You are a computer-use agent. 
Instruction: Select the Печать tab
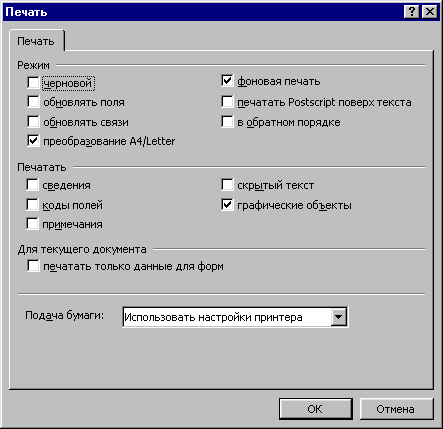tap(36, 41)
